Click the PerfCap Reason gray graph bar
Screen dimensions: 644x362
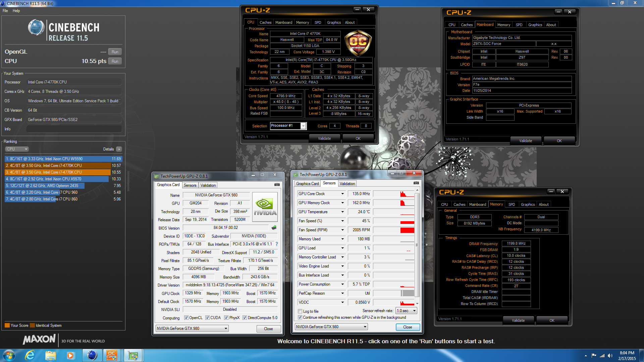pos(408,293)
